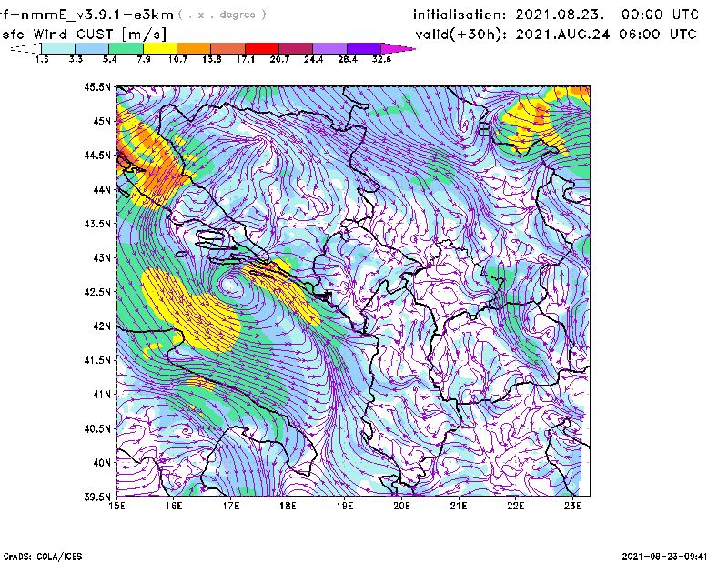Image resolution: width=728 pixels, height=562 pixels.
Task: Click legend value '1.6'
Action: point(42,59)
